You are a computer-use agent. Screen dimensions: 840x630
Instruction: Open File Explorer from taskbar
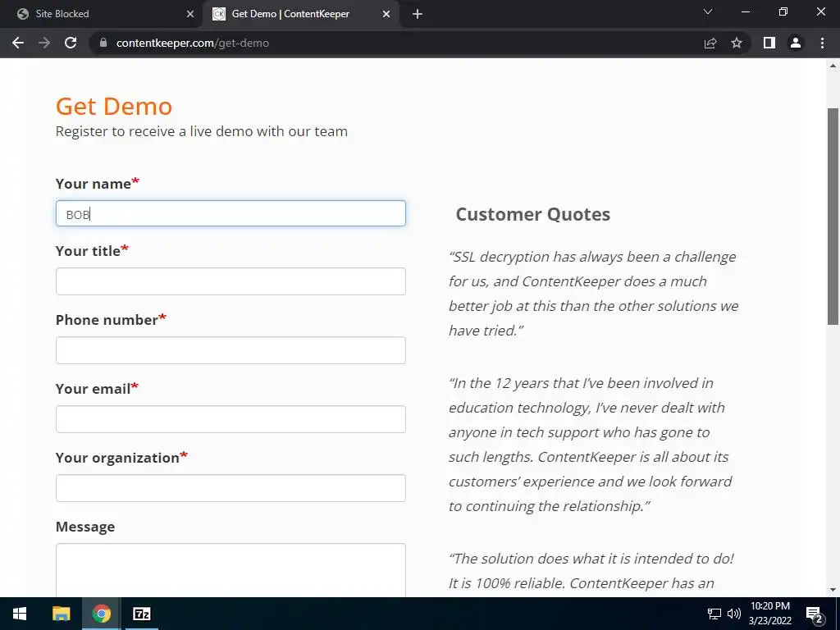61,614
